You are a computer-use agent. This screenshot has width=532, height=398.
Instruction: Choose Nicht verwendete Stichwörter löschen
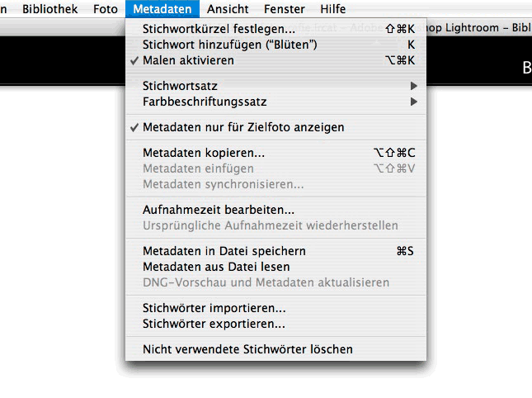275,349
